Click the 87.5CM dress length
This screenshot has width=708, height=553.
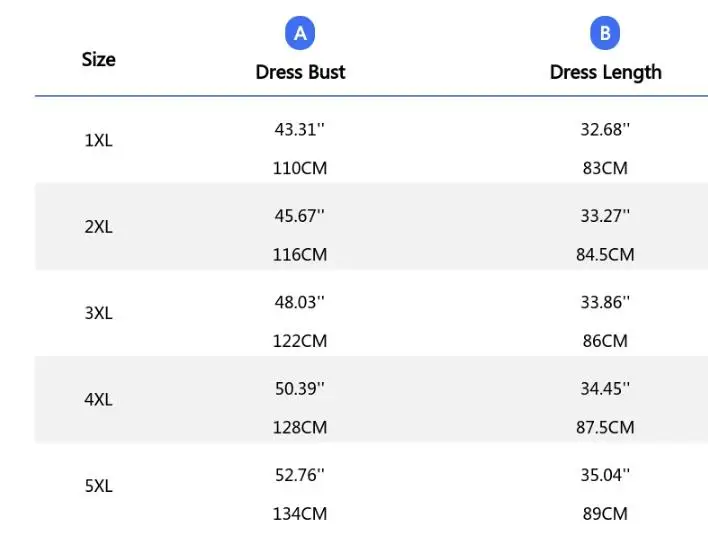[x=605, y=428]
